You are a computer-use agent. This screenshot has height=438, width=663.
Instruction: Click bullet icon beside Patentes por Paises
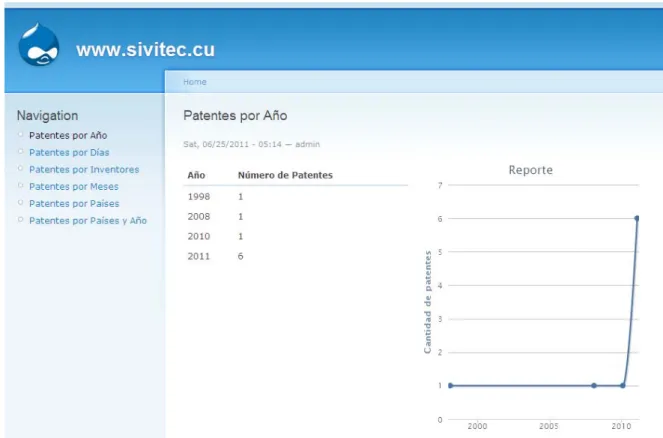pos(20,203)
